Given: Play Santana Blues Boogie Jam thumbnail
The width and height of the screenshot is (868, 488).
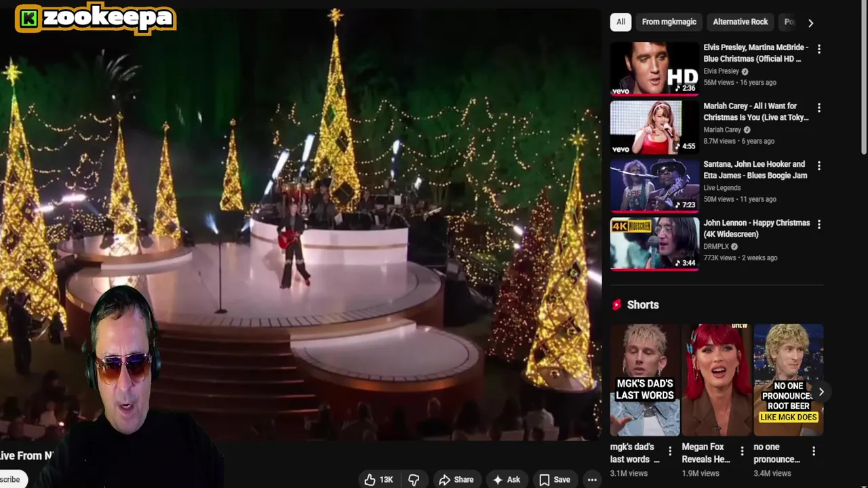Looking at the screenshot, I should tap(654, 186).
